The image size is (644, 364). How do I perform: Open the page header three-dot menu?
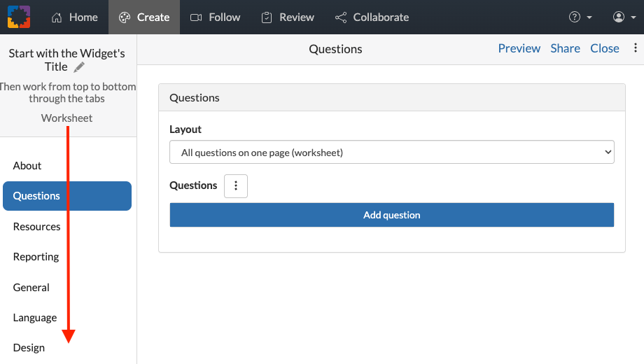point(635,48)
